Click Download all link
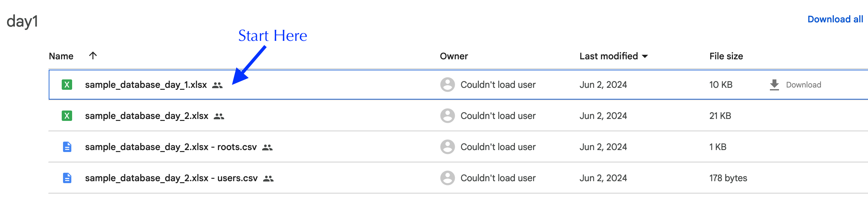 click(835, 19)
